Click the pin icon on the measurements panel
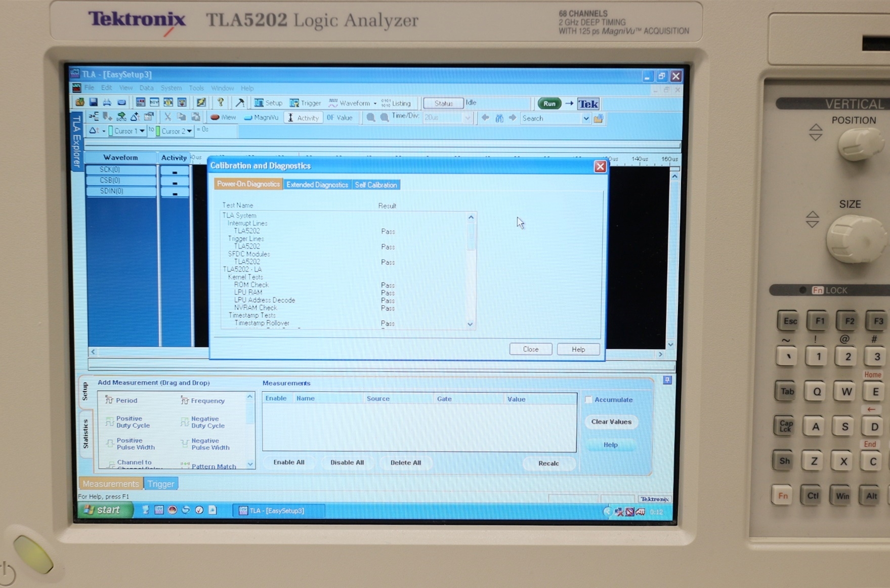Image resolution: width=890 pixels, height=588 pixels. (x=667, y=380)
